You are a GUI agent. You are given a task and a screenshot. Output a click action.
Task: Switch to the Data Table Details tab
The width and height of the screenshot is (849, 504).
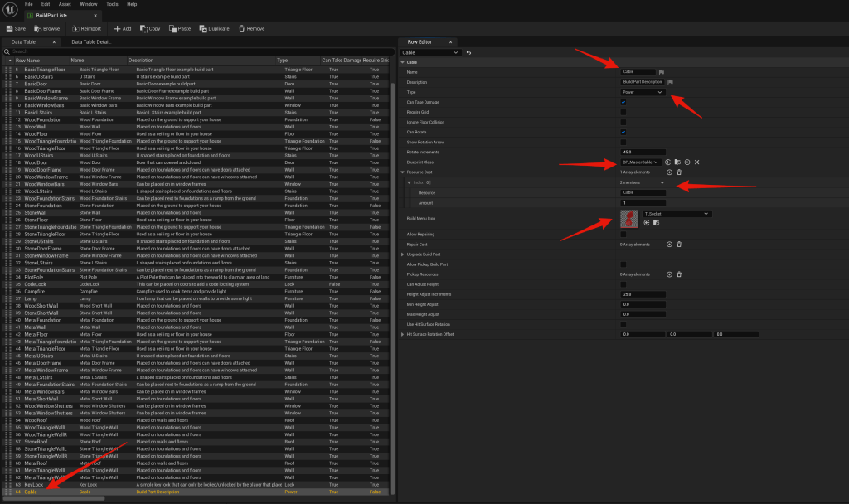[91, 41]
